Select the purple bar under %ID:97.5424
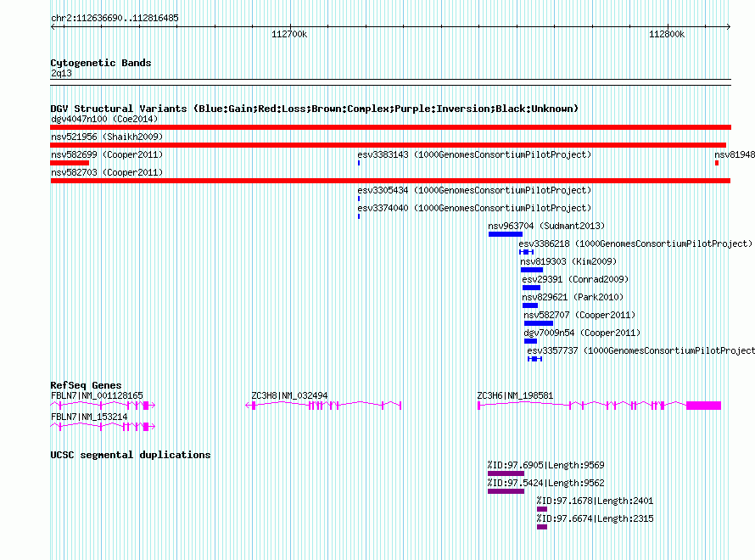This screenshot has height=560, width=755. [x=506, y=491]
